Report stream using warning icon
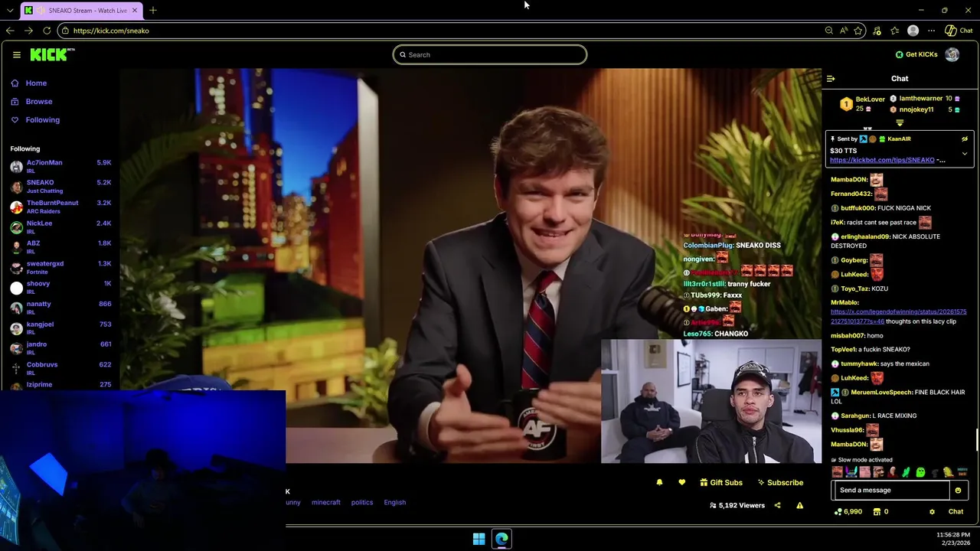The height and width of the screenshot is (551, 980). click(x=799, y=505)
